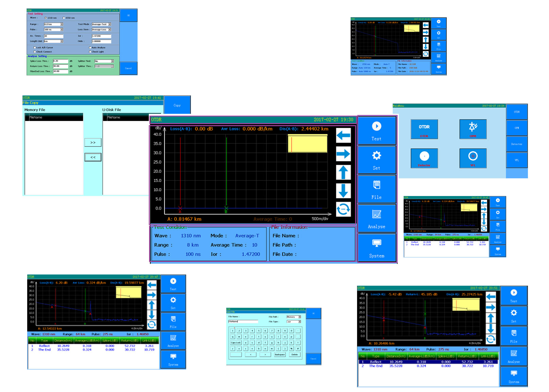Screen dimensions: 549x392
Task: Select the OPM photodiode tile in the Main Menu
Action: click(473, 129)
